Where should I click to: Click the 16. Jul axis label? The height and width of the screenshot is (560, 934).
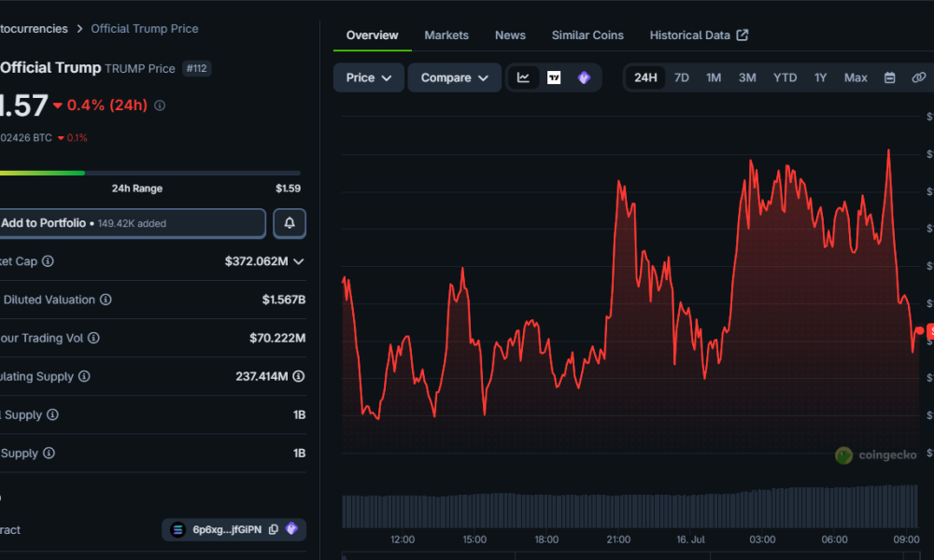point(690,539)
